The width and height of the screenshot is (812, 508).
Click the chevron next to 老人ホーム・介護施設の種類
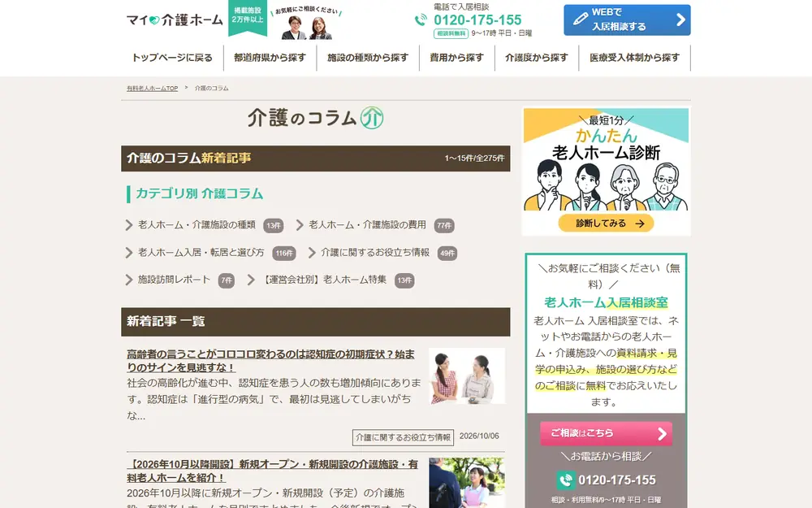pyautogui.click(x=129, y=225)
